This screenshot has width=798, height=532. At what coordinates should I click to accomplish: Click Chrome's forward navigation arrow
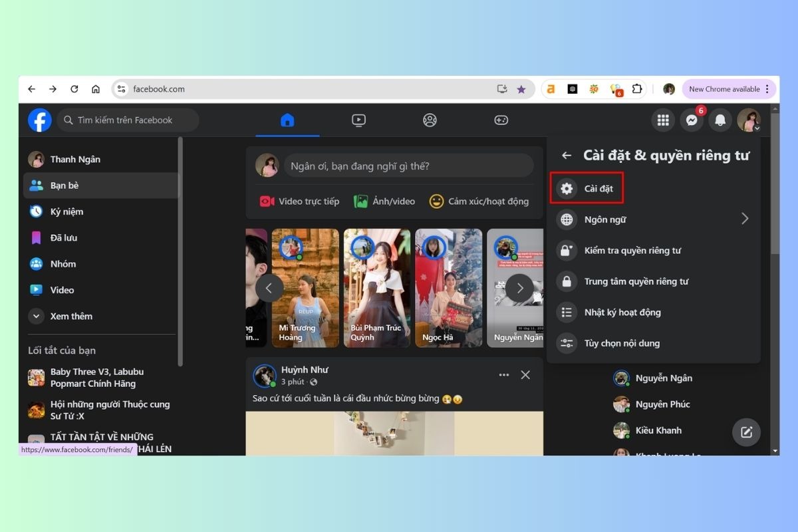pyautogui.click(x=53, y=89)
